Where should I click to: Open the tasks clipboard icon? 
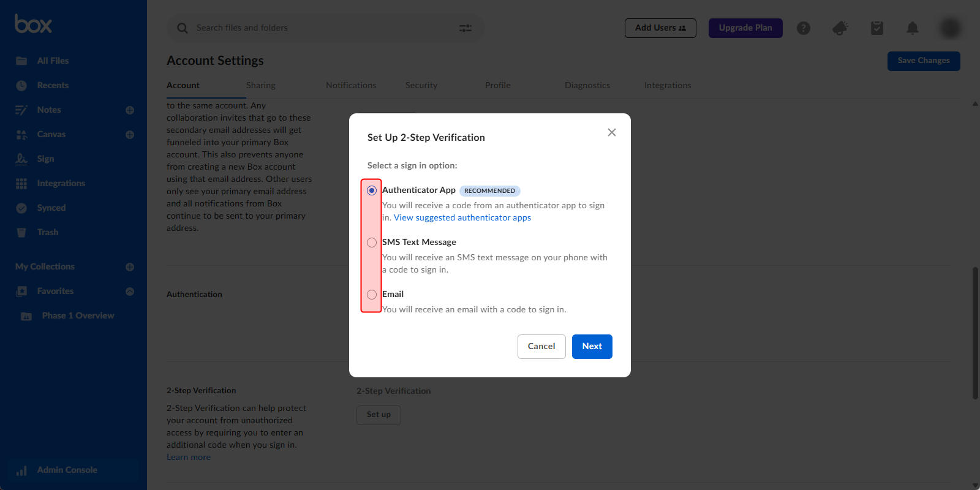point(877,28)
